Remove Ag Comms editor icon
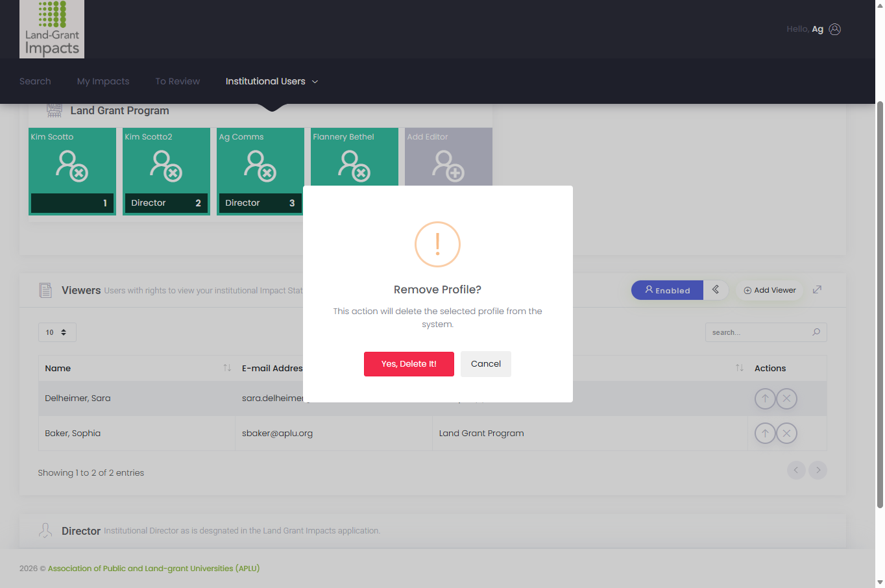 (x=260, y=166)
